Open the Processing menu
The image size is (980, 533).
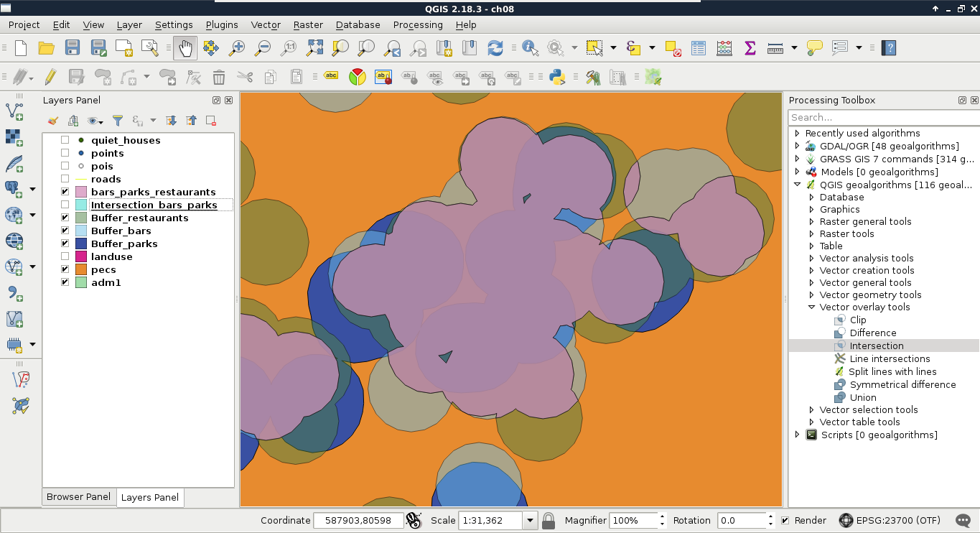pyautogui.click(x=417, y=24)
